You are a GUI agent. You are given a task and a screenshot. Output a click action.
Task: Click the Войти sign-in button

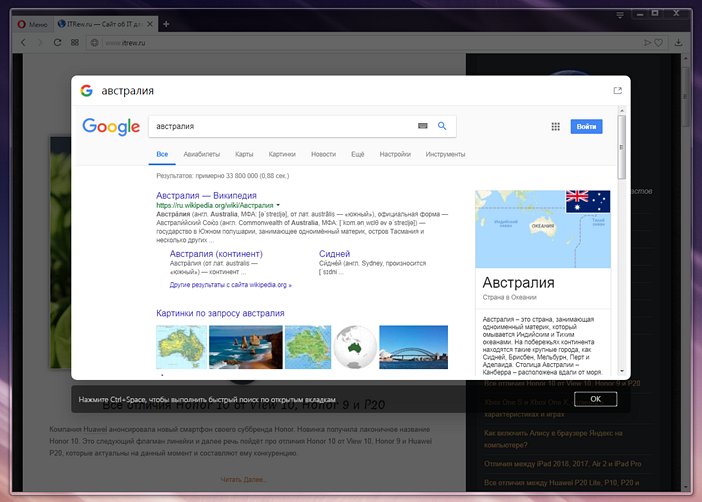(586, 127)
